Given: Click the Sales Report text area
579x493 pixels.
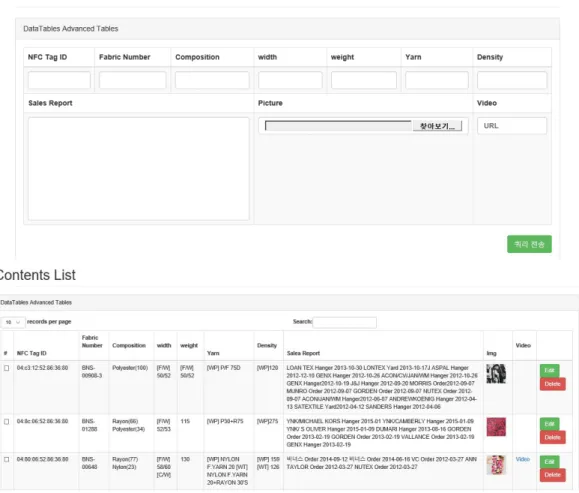Looking at the screenshot, I should [x=139, y=169].
